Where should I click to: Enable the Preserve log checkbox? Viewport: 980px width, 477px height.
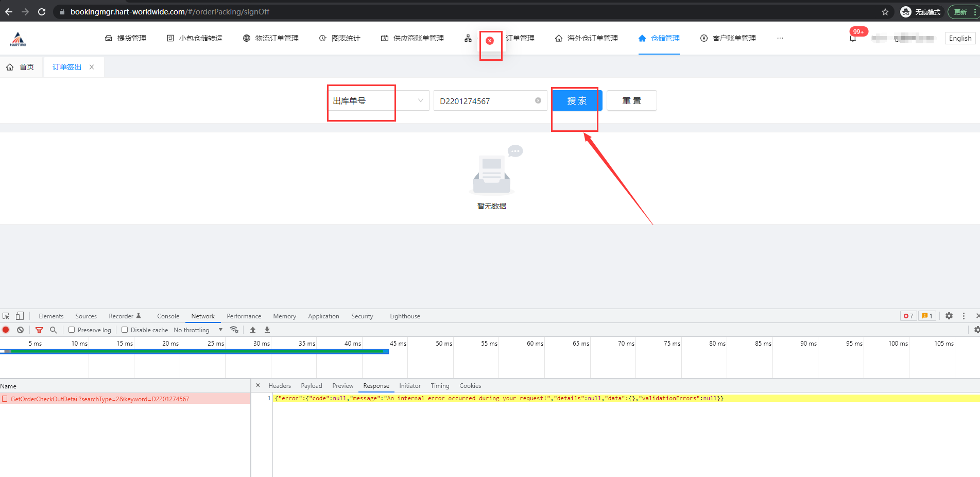72,330
